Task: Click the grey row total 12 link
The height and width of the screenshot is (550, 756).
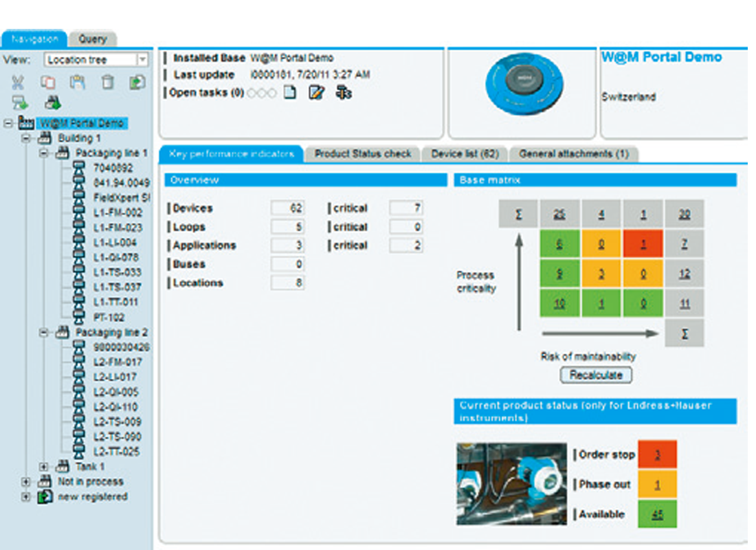Action: (x=685, y=274)
